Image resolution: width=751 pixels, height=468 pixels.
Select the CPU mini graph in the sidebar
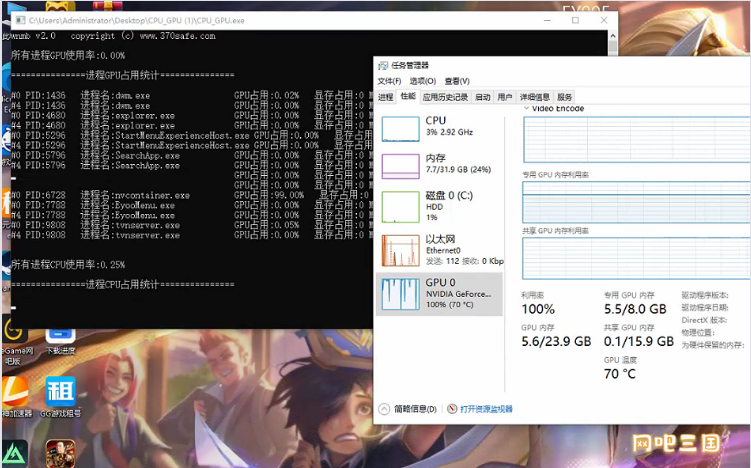click(x=400, y=128)
